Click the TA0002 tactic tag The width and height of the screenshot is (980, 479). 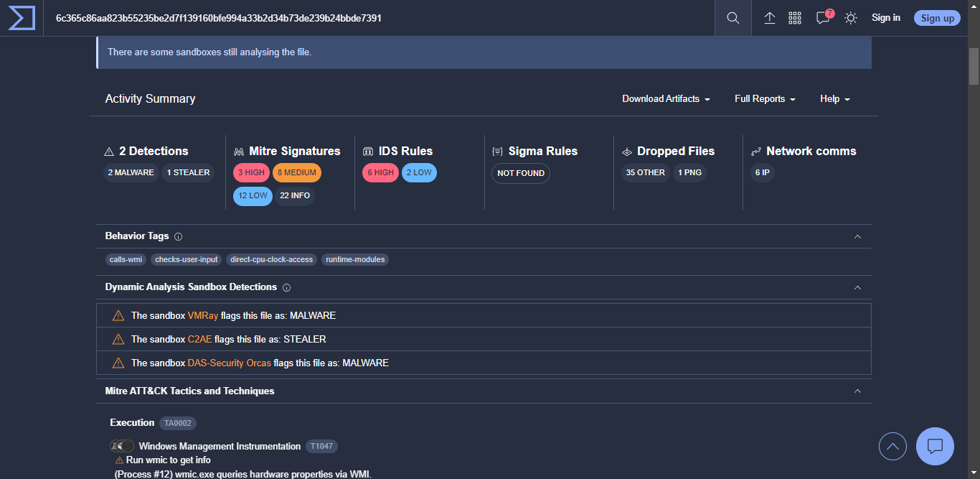coord(178,424)
